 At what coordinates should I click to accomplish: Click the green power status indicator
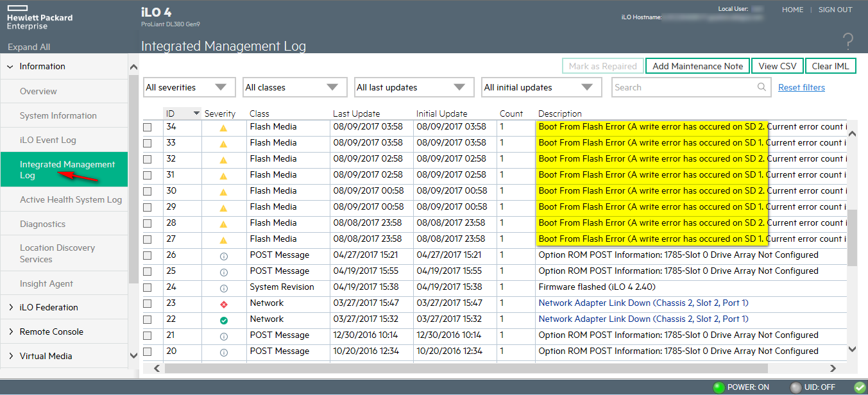[719, 387]
